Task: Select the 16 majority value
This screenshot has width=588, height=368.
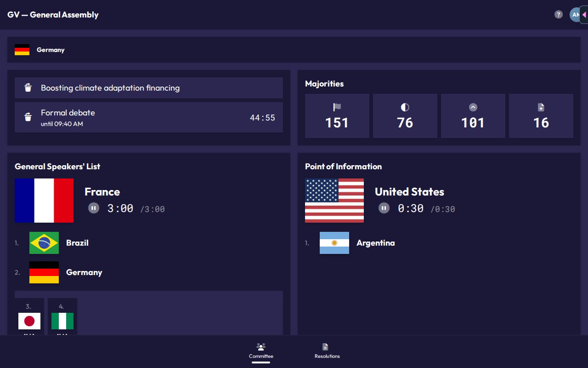Action: [541, 123]
